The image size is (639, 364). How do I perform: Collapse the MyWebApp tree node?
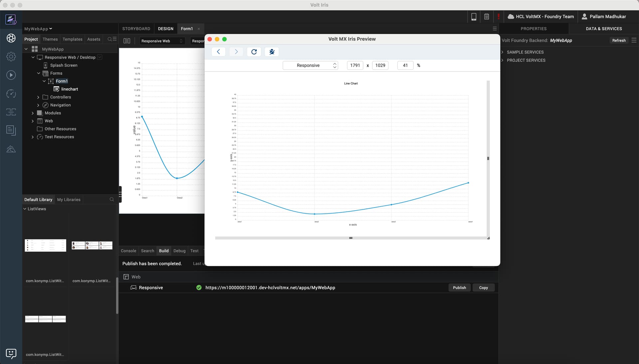coord(26,49)
